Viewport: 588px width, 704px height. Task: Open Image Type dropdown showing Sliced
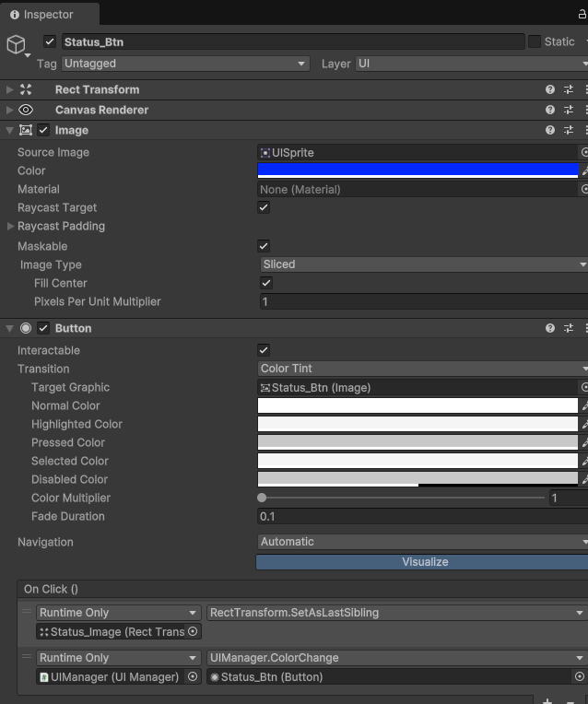pos(424,264)
